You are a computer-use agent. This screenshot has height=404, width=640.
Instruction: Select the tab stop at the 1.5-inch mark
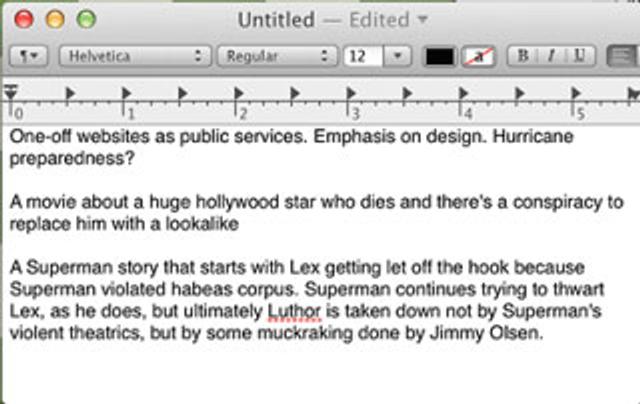point(183,93)
